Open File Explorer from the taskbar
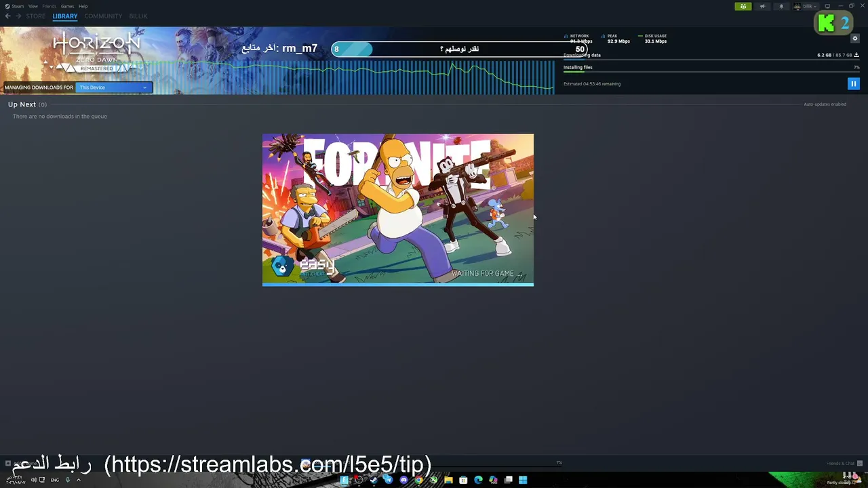This screenshot has height=488, width=868. [x=448, y=480]
